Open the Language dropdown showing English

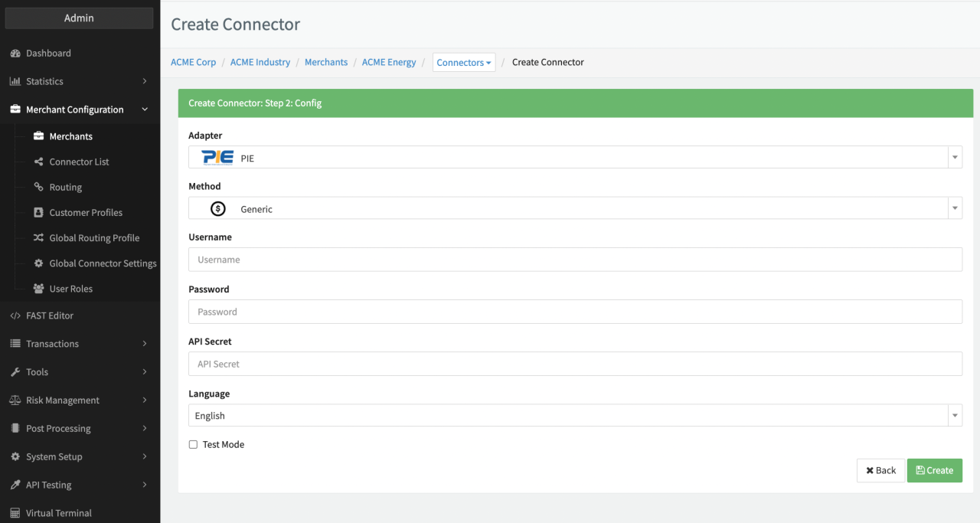click(575, 416)
